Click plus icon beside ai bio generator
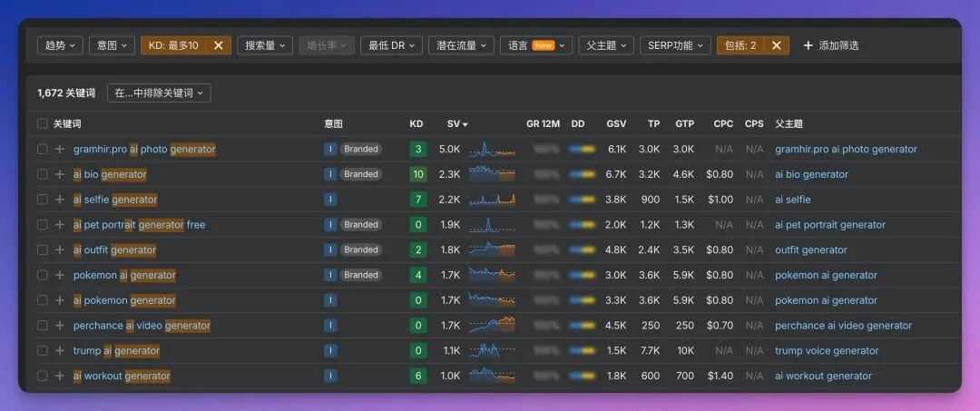Image resolution: width=980 pixels, height=411 pixels. (60, 174)
